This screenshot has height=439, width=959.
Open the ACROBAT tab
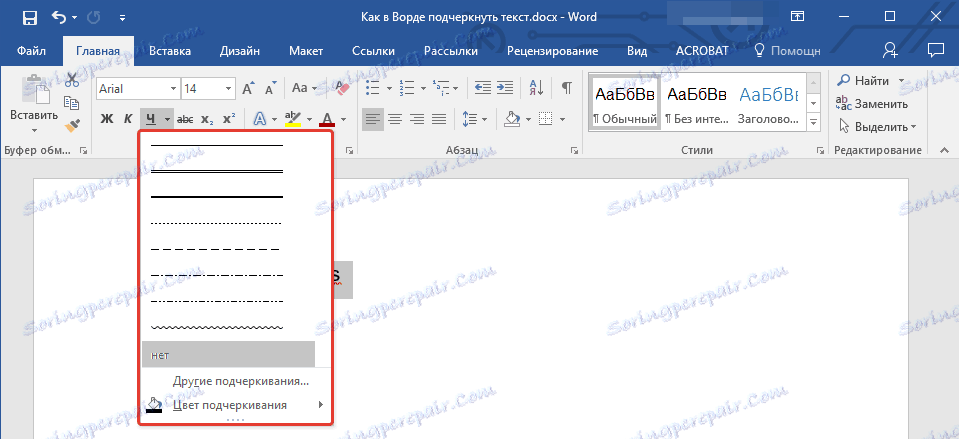click(x=702, y=51)
